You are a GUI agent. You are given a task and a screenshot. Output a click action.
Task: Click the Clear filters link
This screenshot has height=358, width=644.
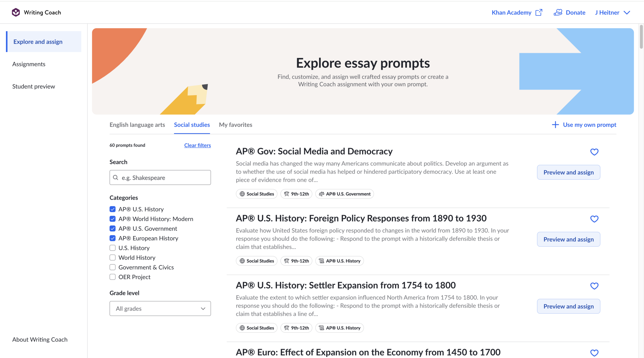click(x=197, y=145)
